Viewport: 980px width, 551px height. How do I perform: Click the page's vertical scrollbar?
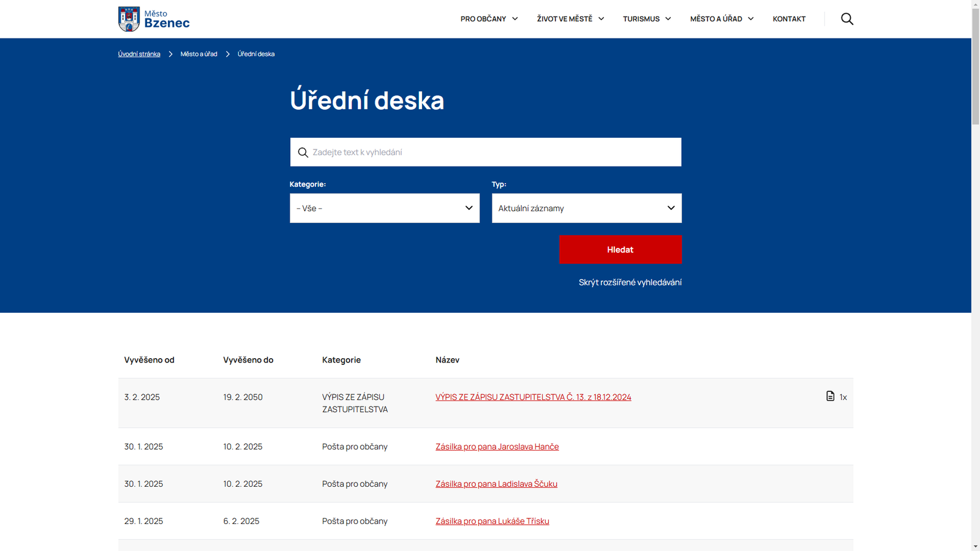(975, 275)
